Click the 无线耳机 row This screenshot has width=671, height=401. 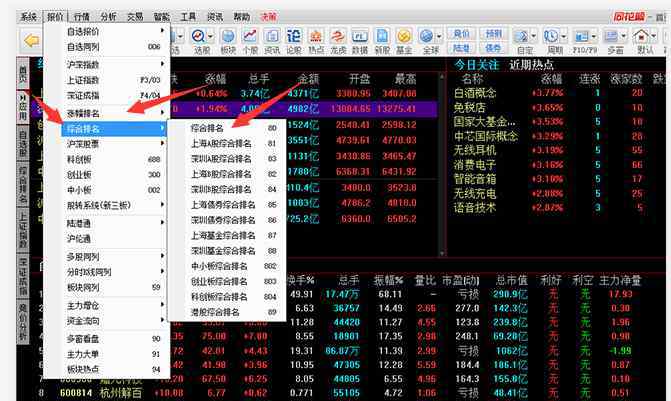(556, 150)
